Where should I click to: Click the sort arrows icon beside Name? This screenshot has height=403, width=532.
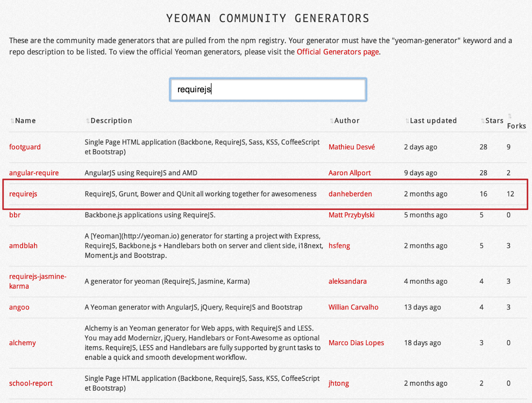[12, 121]
